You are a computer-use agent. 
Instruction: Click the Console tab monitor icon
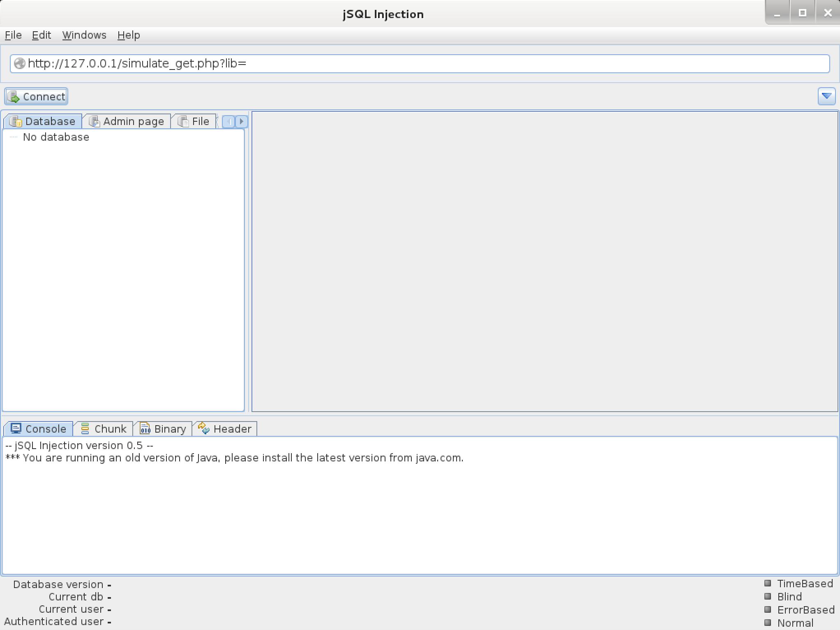[x=16, y=428]
